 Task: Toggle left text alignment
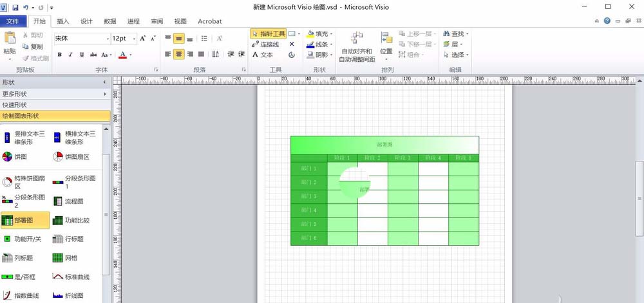[x=168, y=54]
